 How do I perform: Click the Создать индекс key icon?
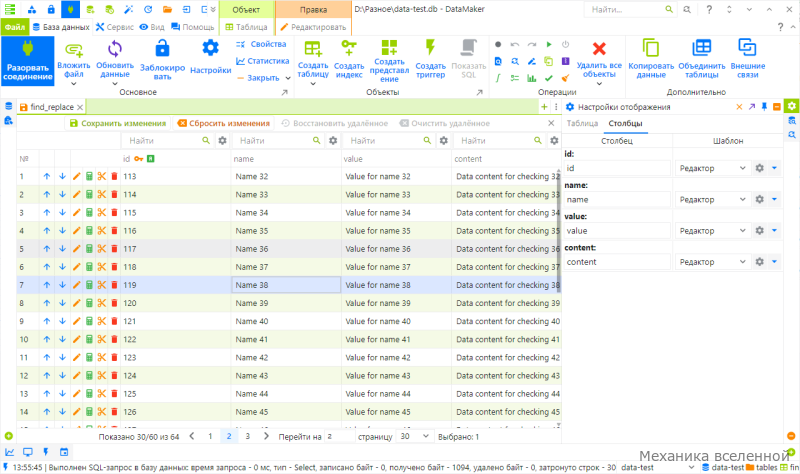click(x=349, y=48)
